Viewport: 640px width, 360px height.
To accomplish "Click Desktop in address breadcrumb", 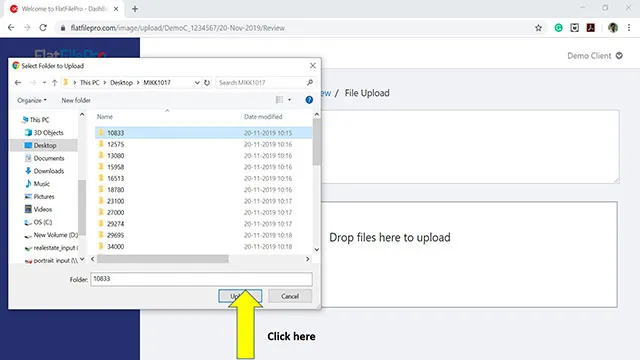I will tap(121, 82).
